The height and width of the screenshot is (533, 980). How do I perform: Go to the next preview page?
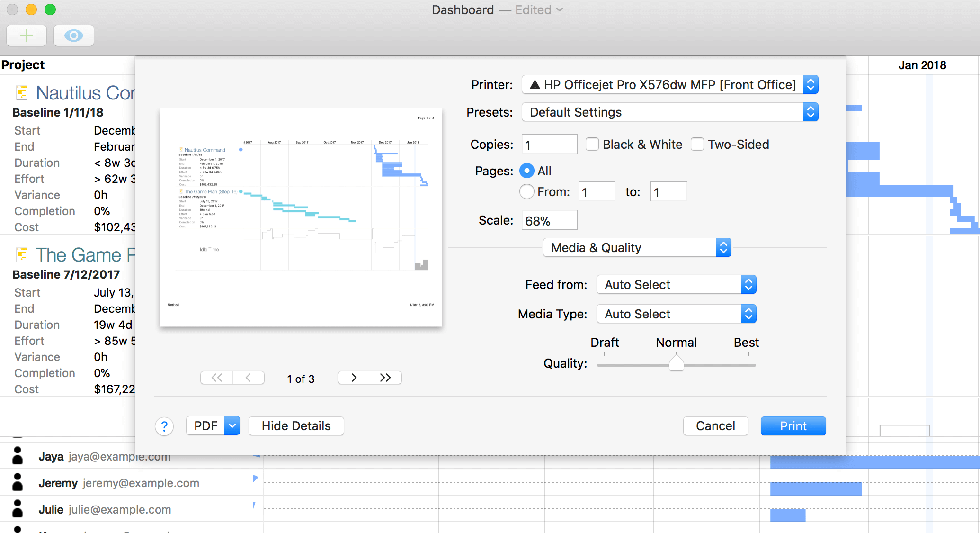[x=354, y=378]
